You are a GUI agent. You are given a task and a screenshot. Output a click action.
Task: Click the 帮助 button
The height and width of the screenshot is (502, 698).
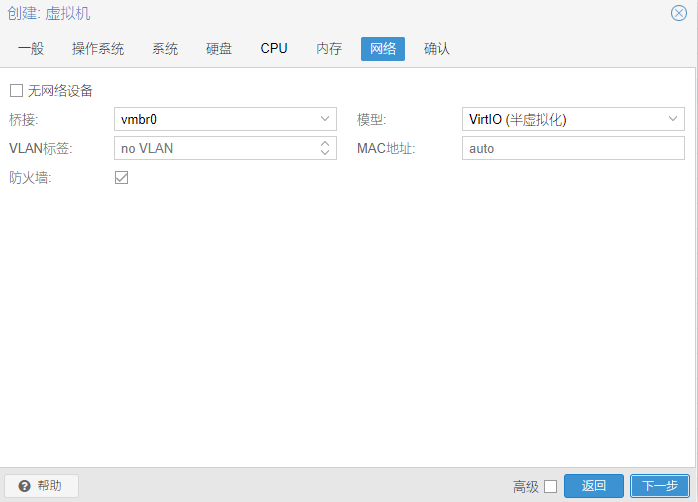41,486
